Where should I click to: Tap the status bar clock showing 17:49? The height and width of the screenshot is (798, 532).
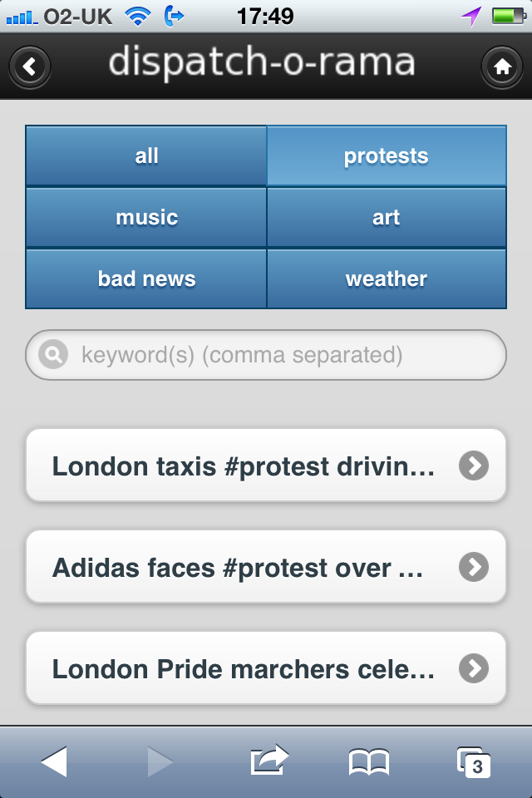[x=265, y=17]
